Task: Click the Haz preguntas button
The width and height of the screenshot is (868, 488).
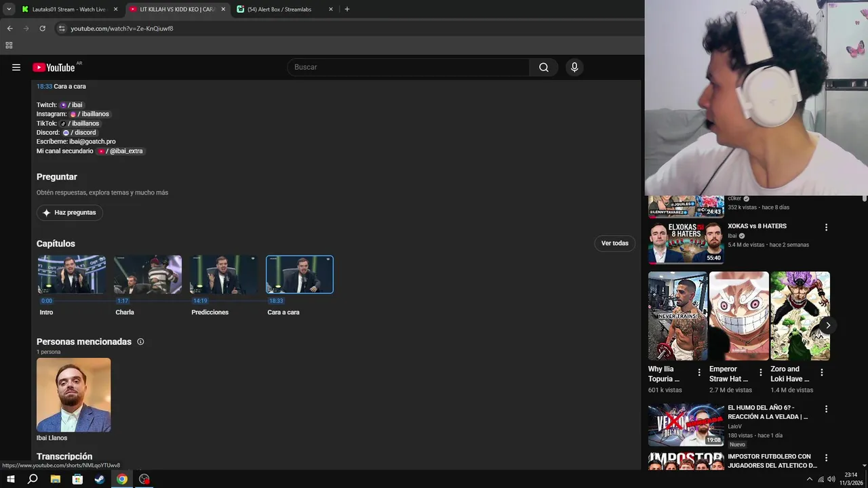Action: point(69,213)
